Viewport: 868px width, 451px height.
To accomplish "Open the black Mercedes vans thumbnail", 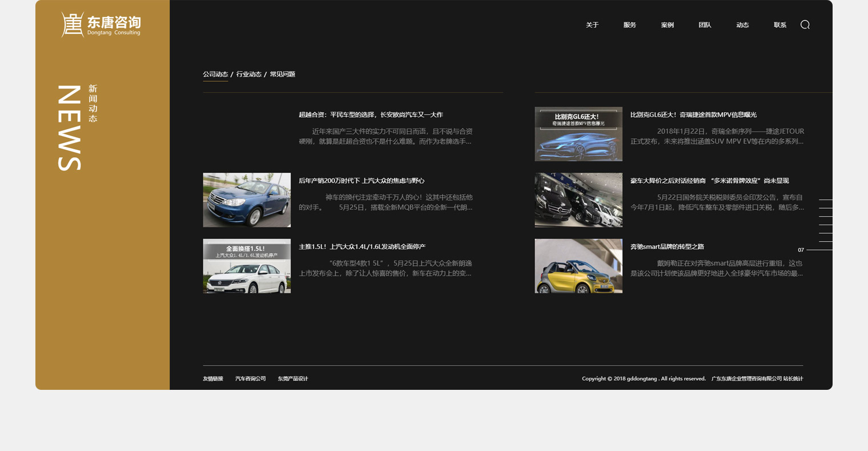I will click(578, 200).
